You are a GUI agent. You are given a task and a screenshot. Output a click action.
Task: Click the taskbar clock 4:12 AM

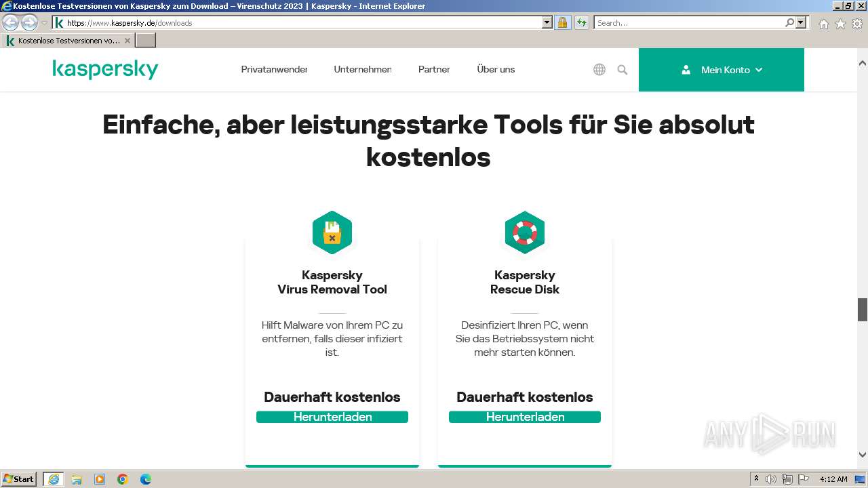833,479
